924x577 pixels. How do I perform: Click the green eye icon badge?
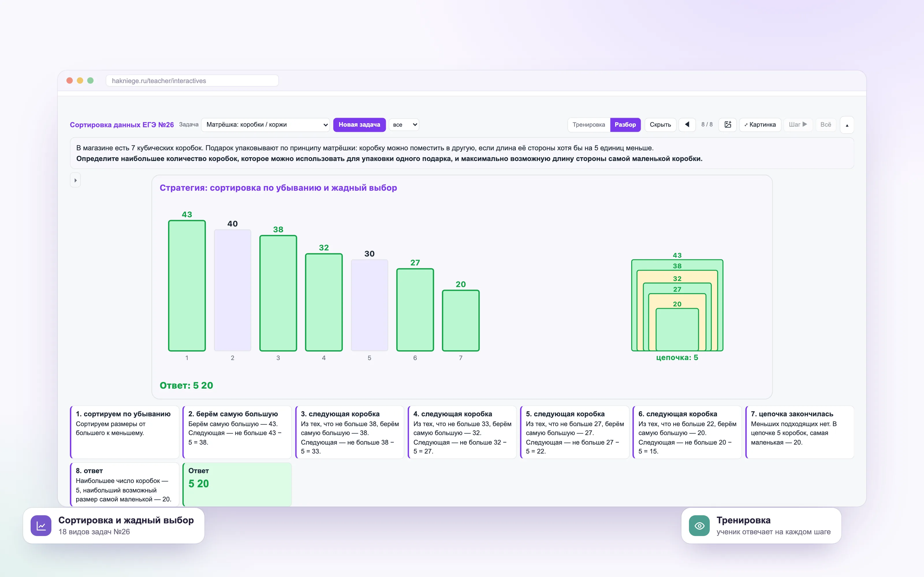tap(699, 525)
